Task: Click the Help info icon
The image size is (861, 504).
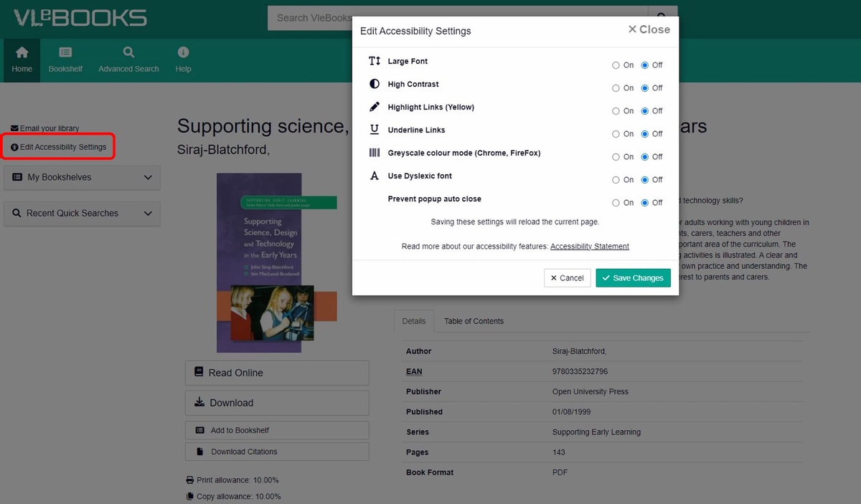Action: click(x=183, y=52)
